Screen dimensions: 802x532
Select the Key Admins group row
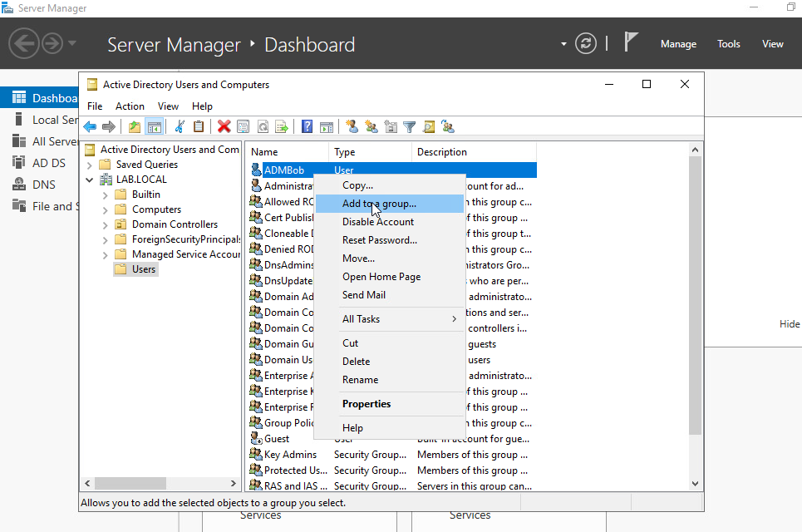(393, 455)
